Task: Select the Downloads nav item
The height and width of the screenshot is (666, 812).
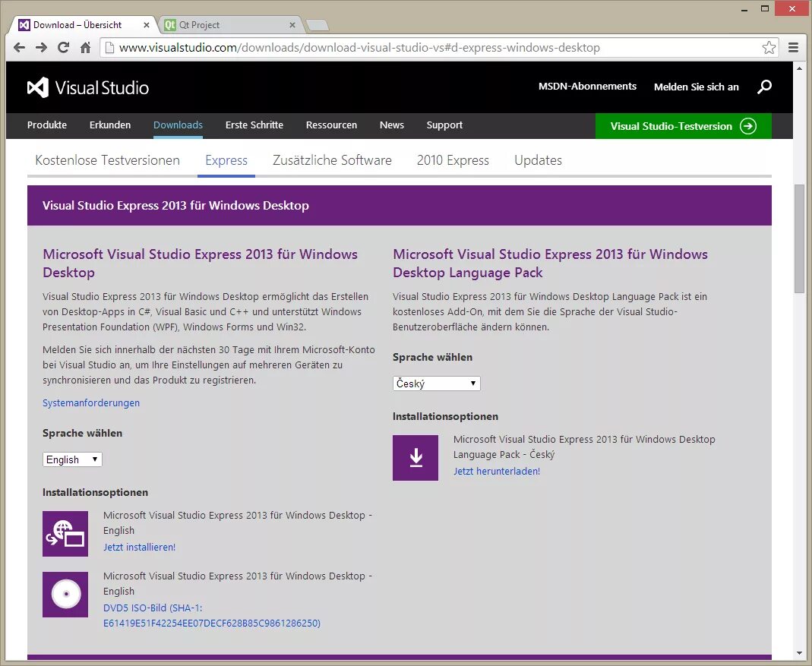Action: (x=179, y=125)
